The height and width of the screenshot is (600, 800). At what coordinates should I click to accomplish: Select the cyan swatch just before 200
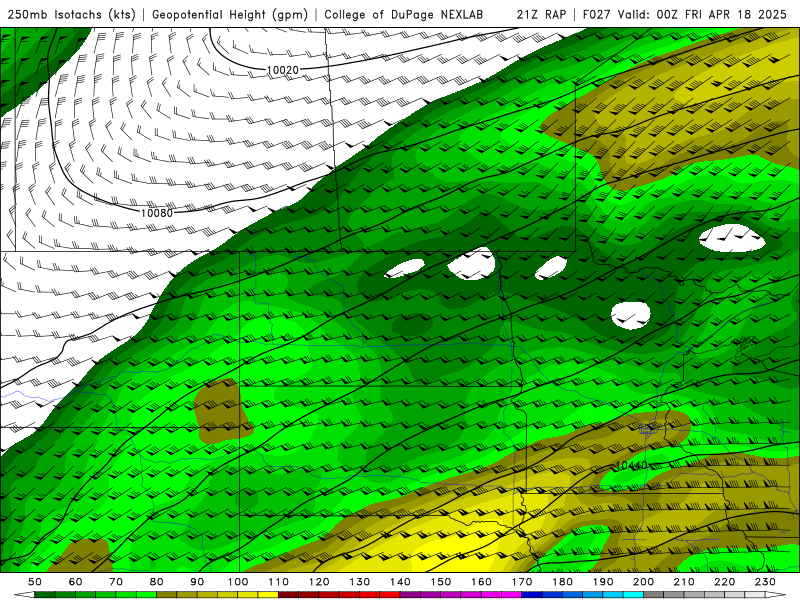click(633, 595)
